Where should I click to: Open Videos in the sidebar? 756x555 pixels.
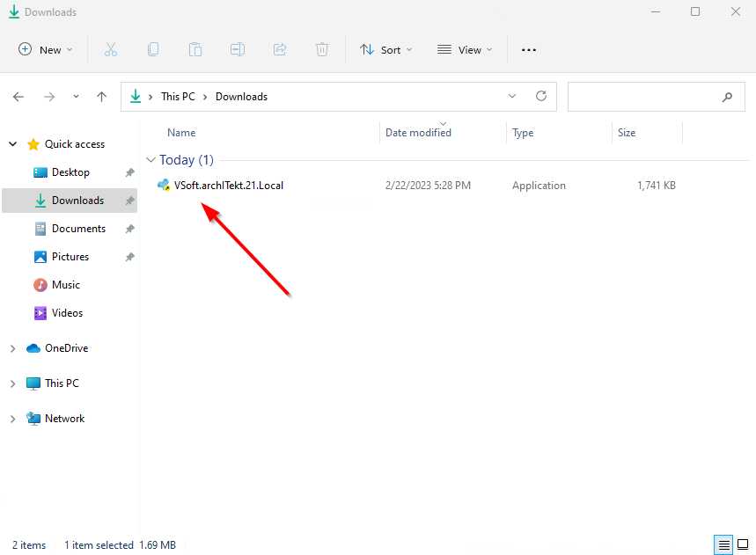tap(68, 313)
